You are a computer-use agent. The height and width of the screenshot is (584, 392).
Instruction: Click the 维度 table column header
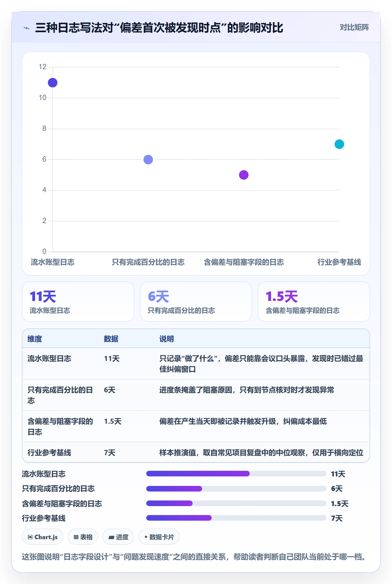tap(35, 339)
